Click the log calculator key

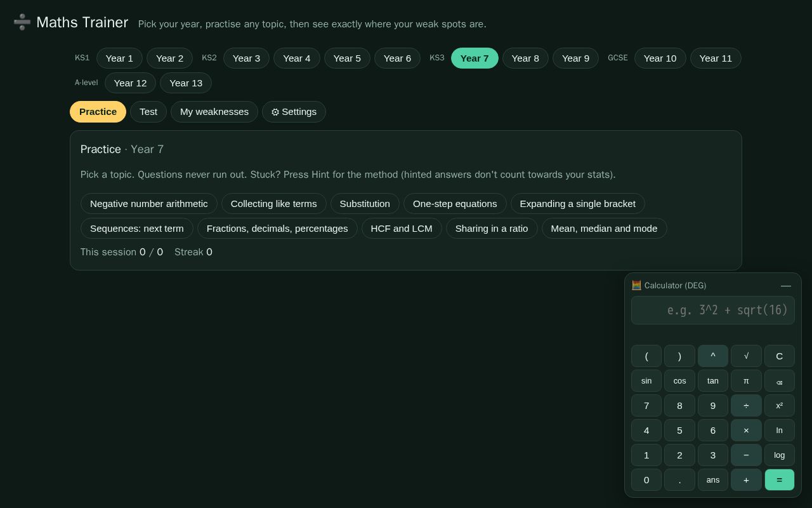(779, 455)
